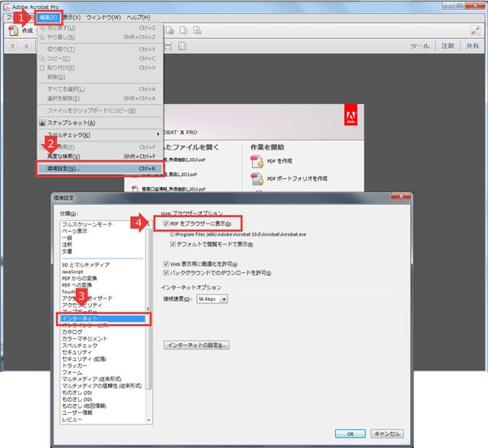
Task: Select 注釈 category in preferences list
Action: (67, 245)
